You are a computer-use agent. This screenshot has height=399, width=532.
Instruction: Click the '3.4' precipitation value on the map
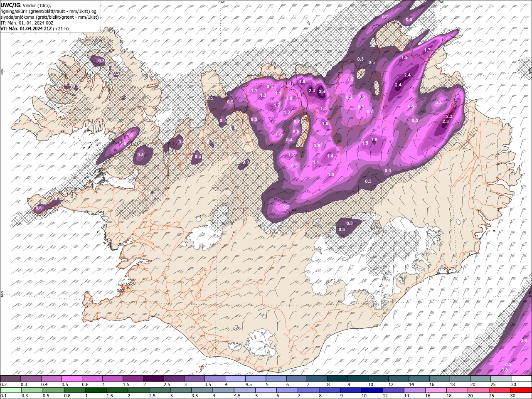pos(322,91)
